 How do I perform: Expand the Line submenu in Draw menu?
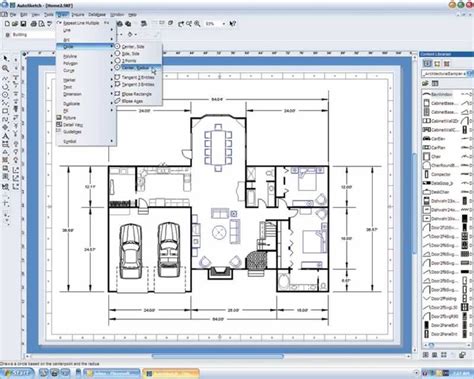pyautogui.click(x=86, y=30)
